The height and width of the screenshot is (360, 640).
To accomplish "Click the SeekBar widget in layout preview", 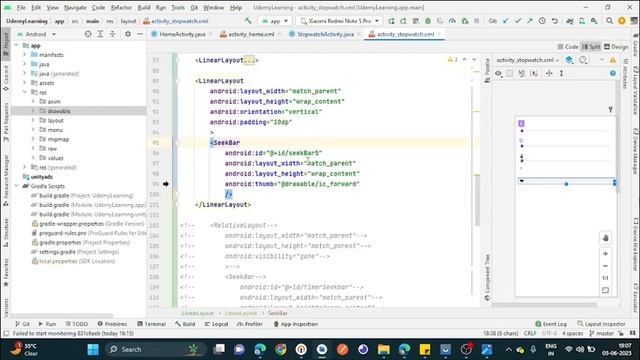I will click(567, 181).
